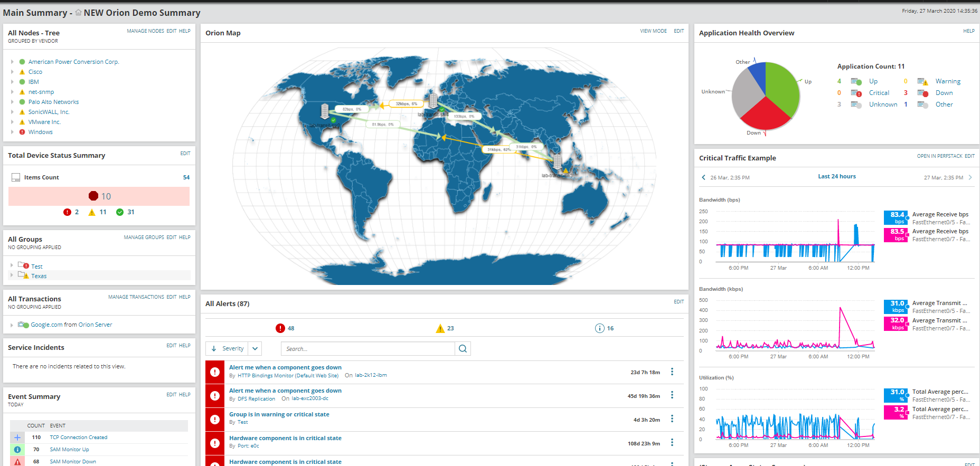Click the warning triangle with count 11

click(92, 212)
